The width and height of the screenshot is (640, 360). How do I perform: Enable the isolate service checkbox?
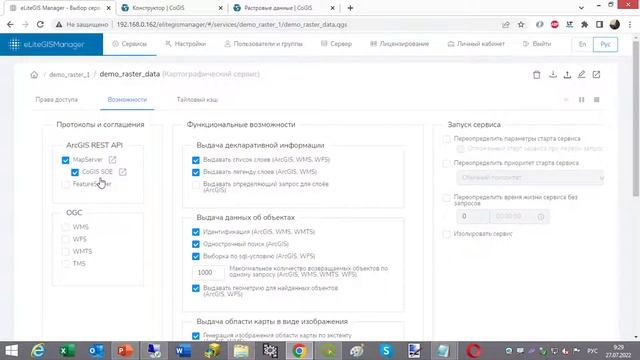click(447, 234)
